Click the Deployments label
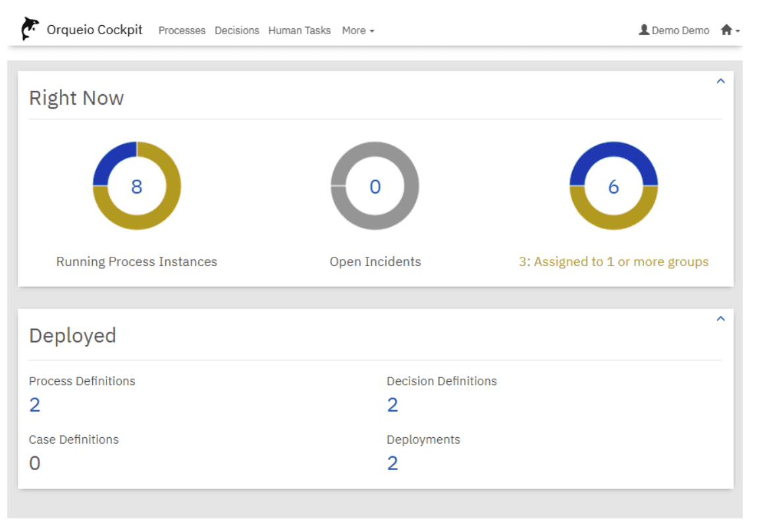Image resolution: width=773 pixels, height=532 pixels. 423,439
